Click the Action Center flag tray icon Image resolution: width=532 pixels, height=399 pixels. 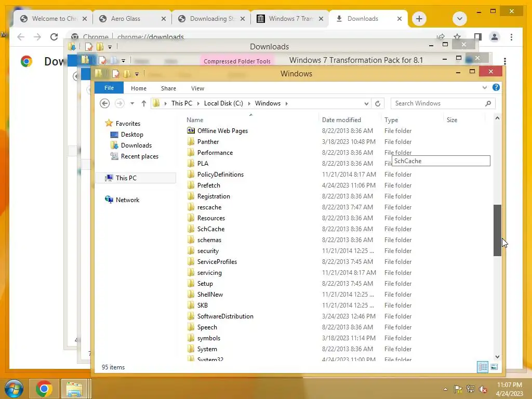(458, 389)
